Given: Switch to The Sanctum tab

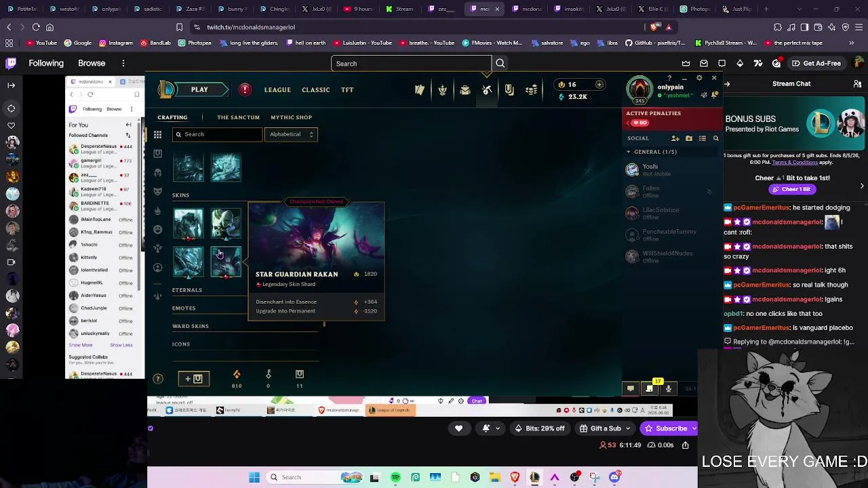Looking at the screenshot, I should click(x=238, y=117).
